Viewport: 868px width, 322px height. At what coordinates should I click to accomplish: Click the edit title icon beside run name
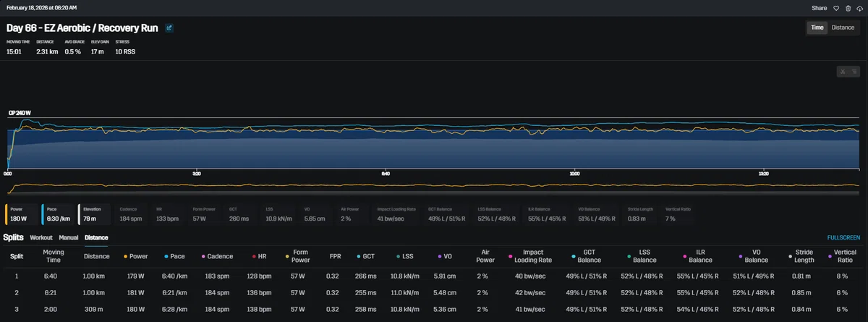(169, 28)
